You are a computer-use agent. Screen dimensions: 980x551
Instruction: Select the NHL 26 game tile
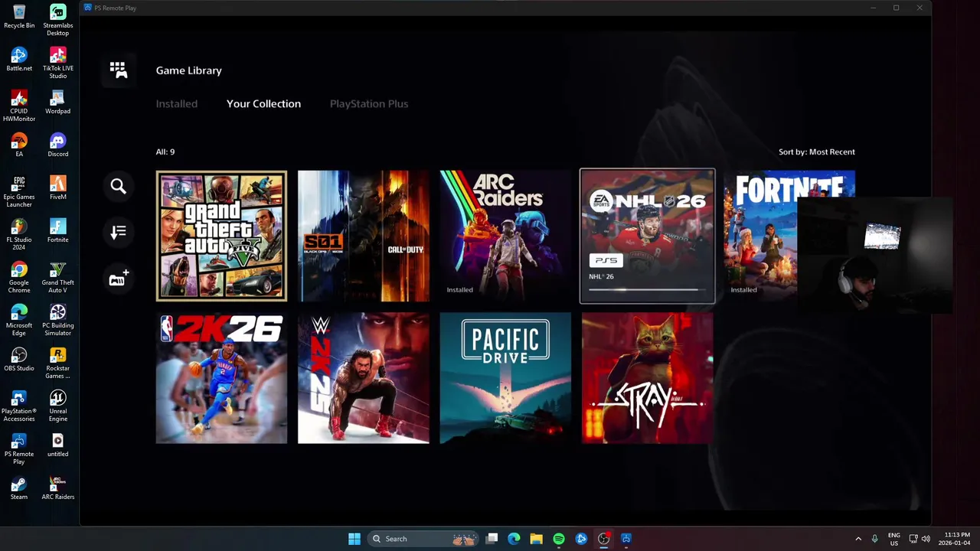tap(648, 236)
